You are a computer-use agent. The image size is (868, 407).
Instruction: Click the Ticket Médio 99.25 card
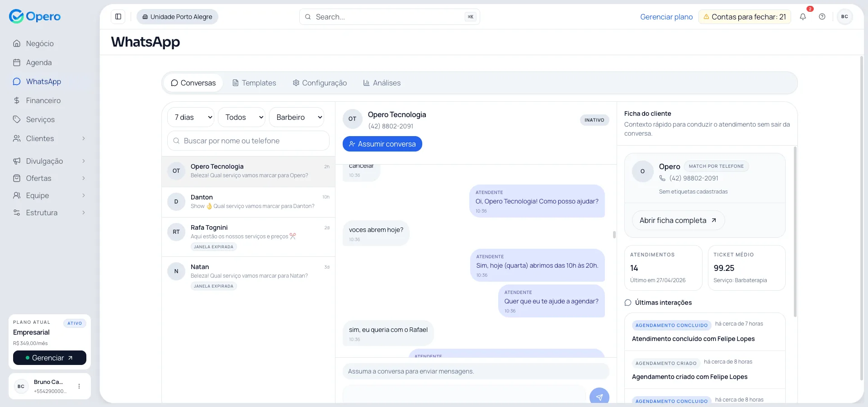point(746,268)
